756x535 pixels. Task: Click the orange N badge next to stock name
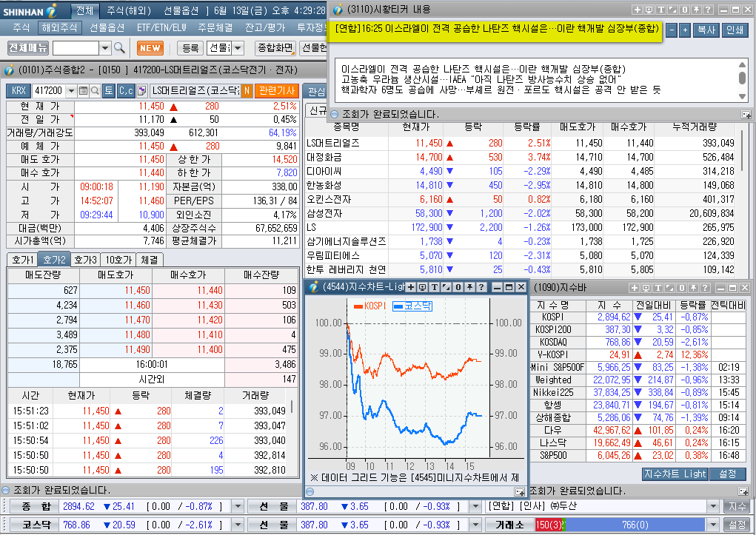pyautogui.click(x=247, y=90)
